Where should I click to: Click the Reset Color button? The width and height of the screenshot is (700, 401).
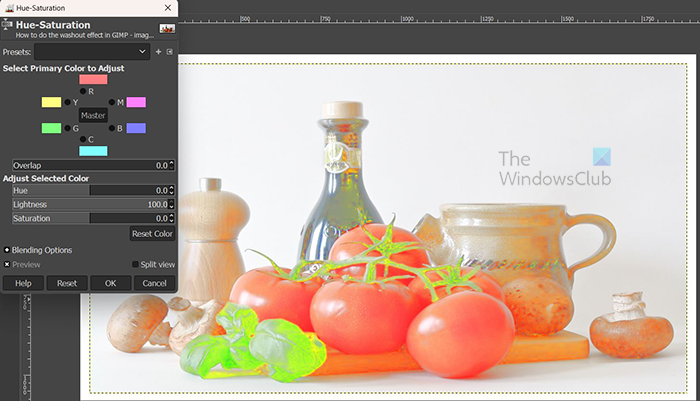152,234
